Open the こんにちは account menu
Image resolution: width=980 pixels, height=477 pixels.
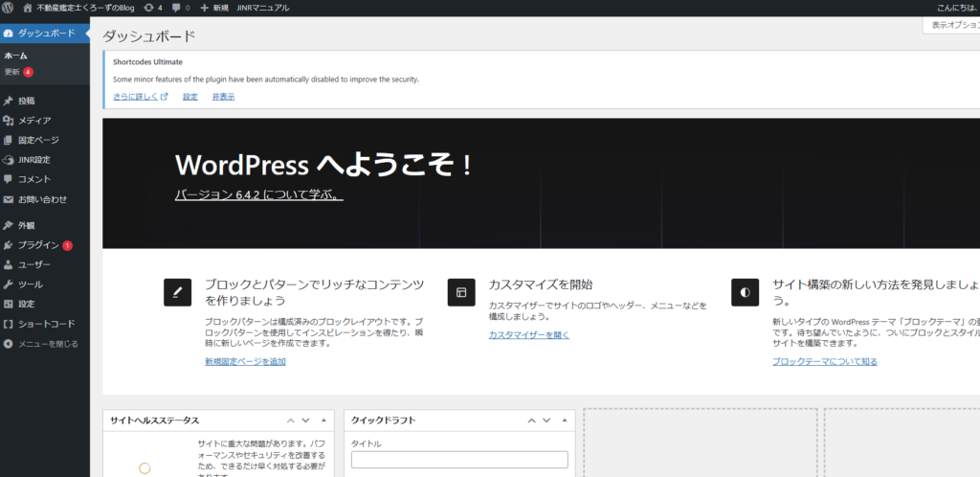click(959, 8)
